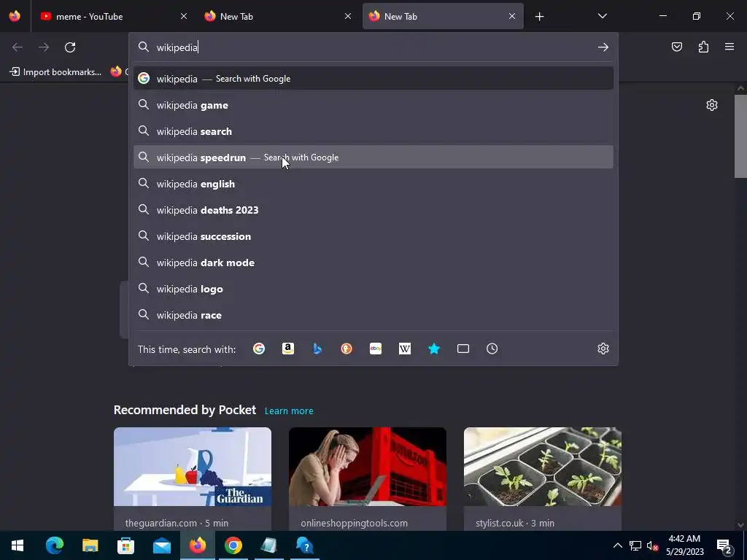
Task: Open the Mail app from taskbar
Action: (x=162, y=545)
